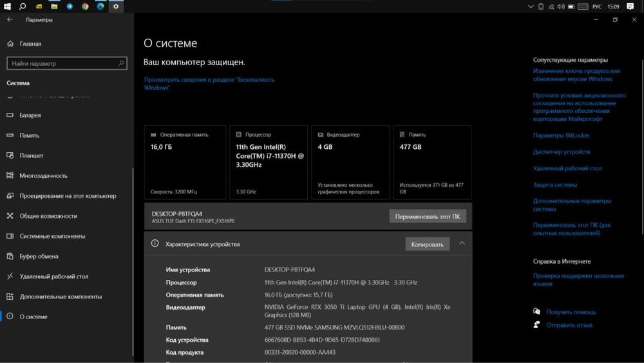Open Защита системы link
The width and height of the screenshot is (644, 363).
(555, 184)
